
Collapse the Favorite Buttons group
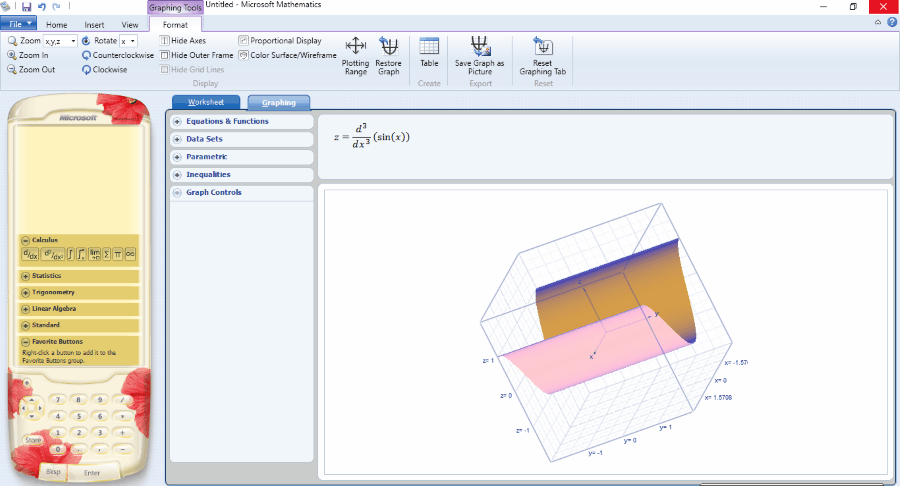[x=25, y=342]
